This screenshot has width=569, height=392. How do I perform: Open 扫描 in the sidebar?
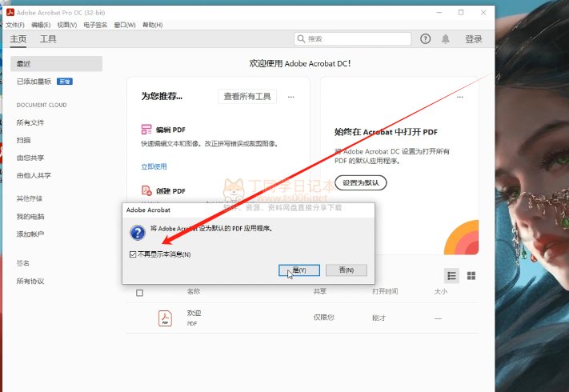pos(23,140)
